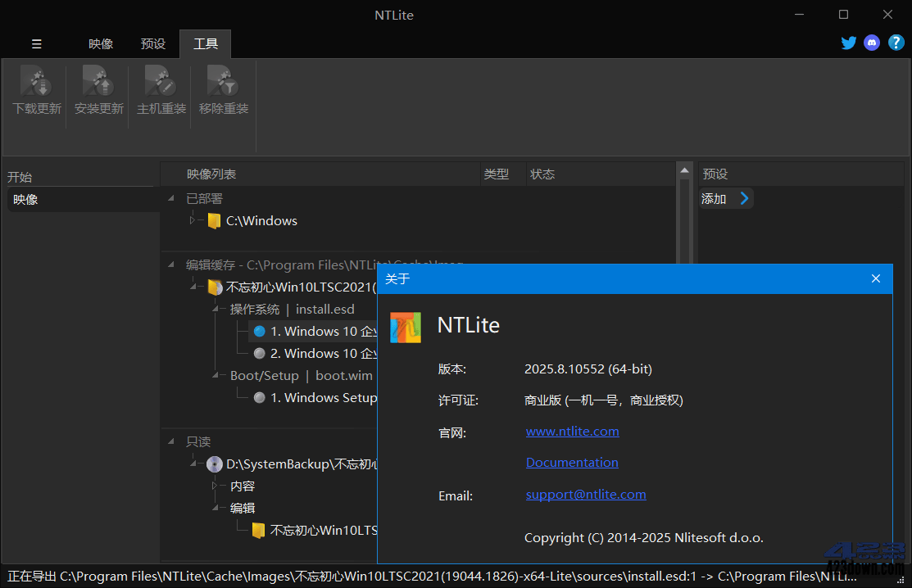The height and width of the screenshot is (588, 912).
Task: Click the help question mark icon
Action: tap(896, 42)
